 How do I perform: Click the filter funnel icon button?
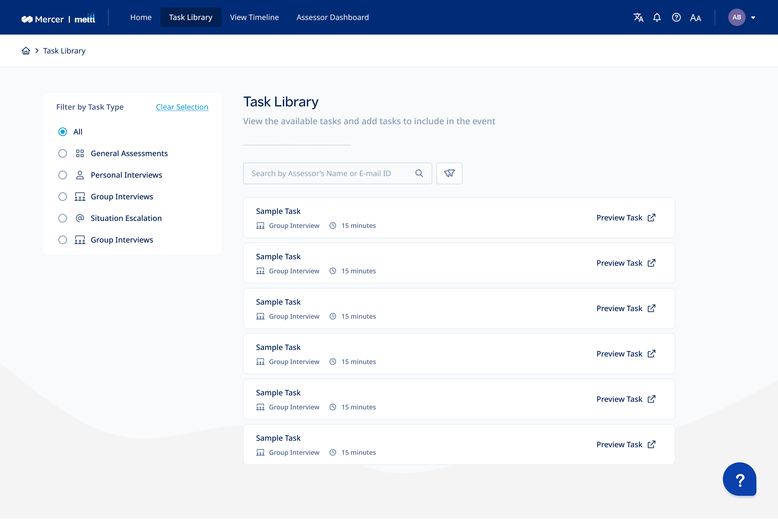[x=449, y=173]
